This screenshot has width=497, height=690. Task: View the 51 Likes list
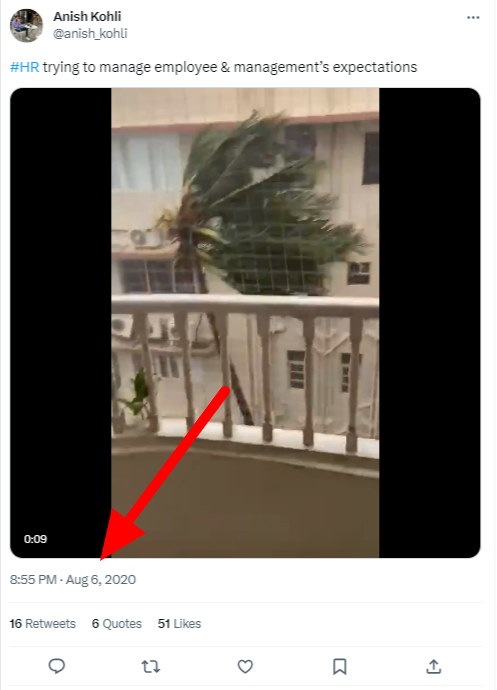coord(179,624)
